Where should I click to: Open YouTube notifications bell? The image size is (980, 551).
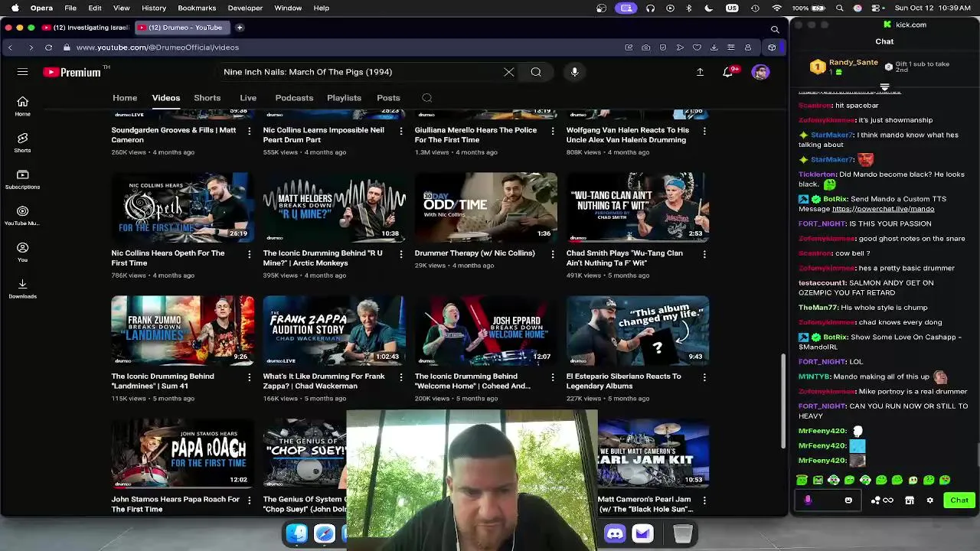click(x=728, y=72)
